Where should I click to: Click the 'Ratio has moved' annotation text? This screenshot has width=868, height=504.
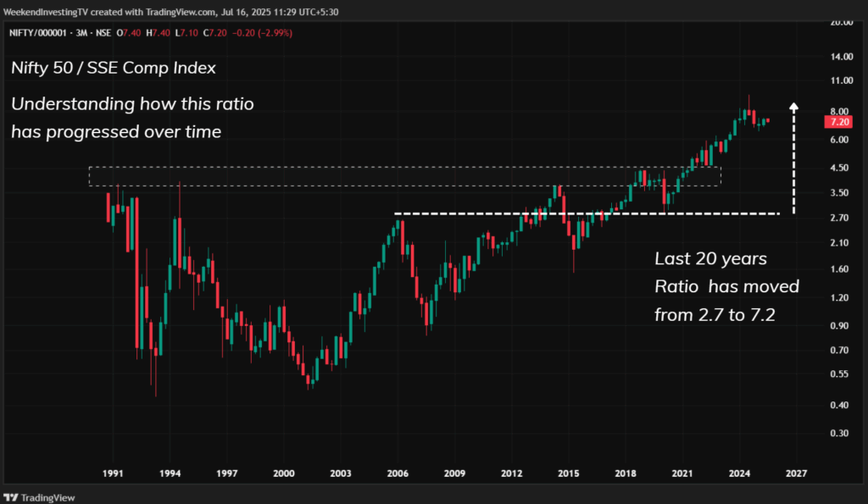(726, 286)
